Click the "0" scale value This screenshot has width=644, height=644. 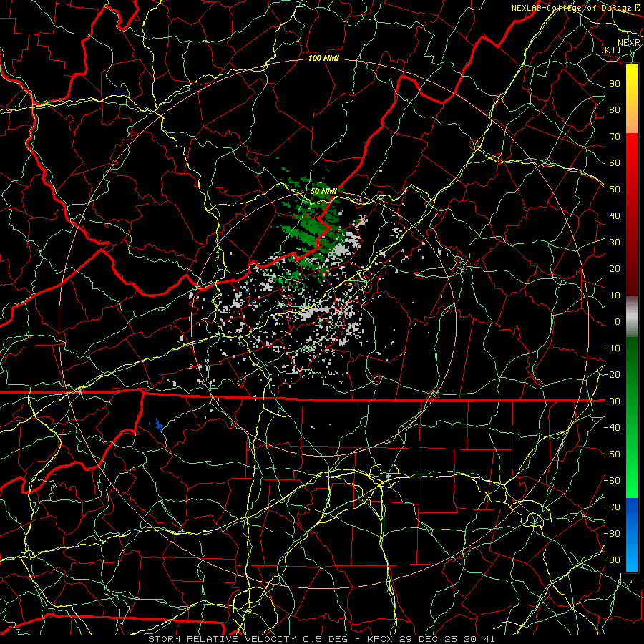[x=618, y=322]
